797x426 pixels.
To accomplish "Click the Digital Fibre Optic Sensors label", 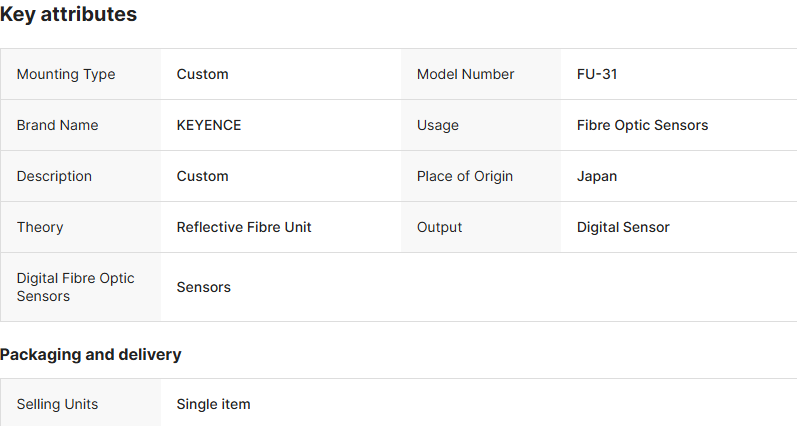I will click(76, 287).
